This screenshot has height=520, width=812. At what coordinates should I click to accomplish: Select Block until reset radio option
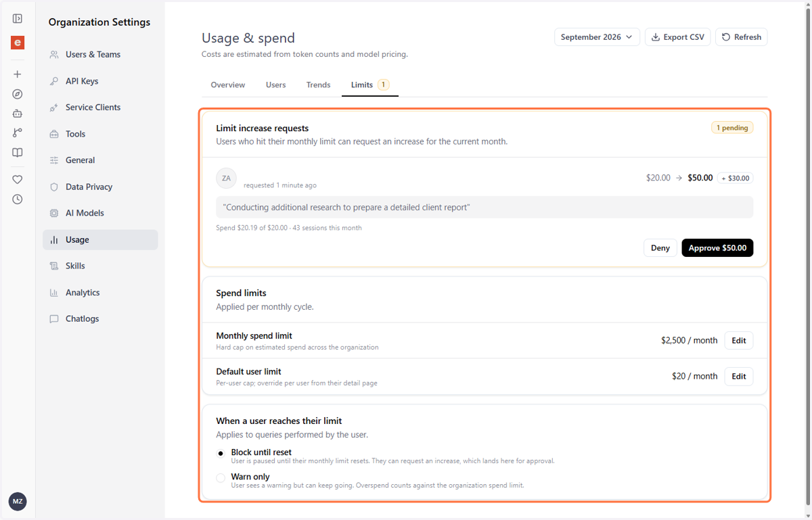(x=221, y=453)
